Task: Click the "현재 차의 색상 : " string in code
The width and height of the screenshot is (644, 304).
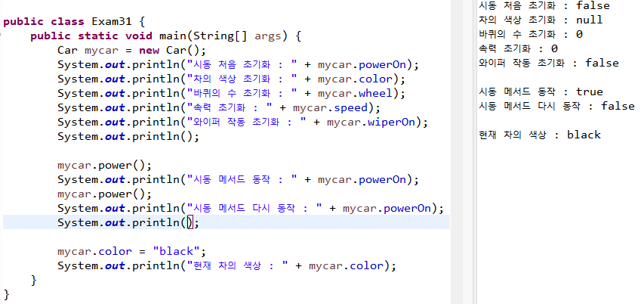Action: pyautogui.click(x=238, y=265)
